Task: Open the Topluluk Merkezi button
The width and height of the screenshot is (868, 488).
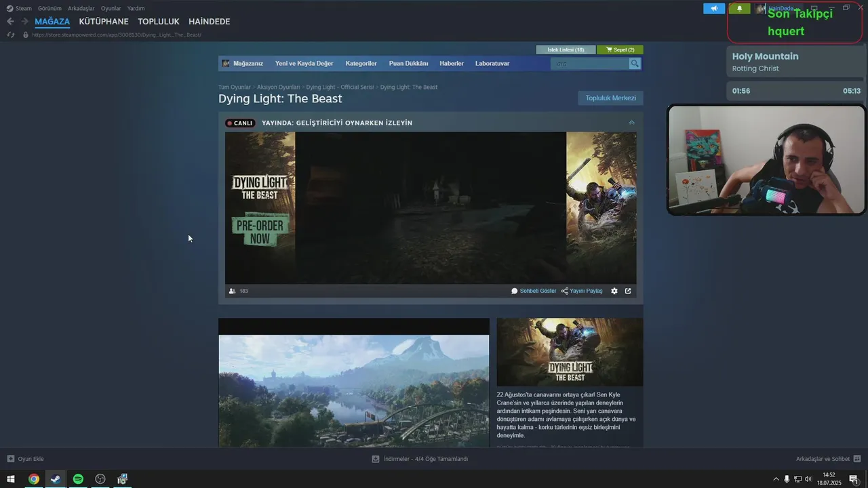Action: point(610,98)
